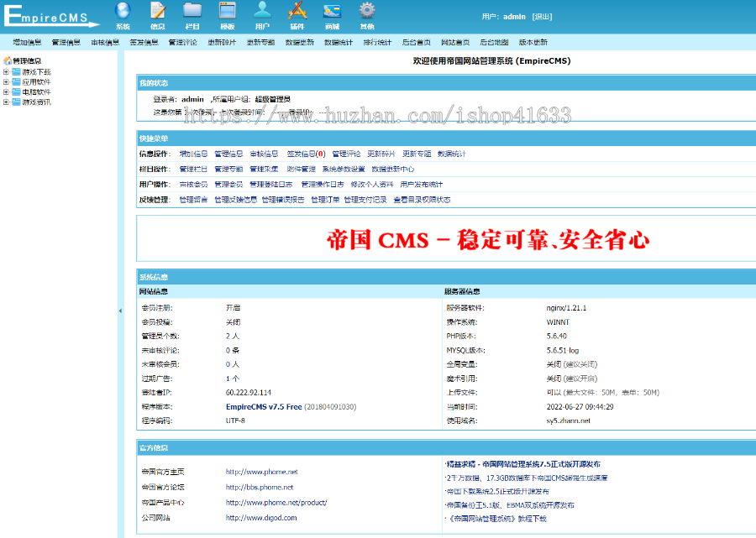Viewport: 756px width, 538px height.
Task: Click the folder icon beside 游戏下载
Action: 17,72
